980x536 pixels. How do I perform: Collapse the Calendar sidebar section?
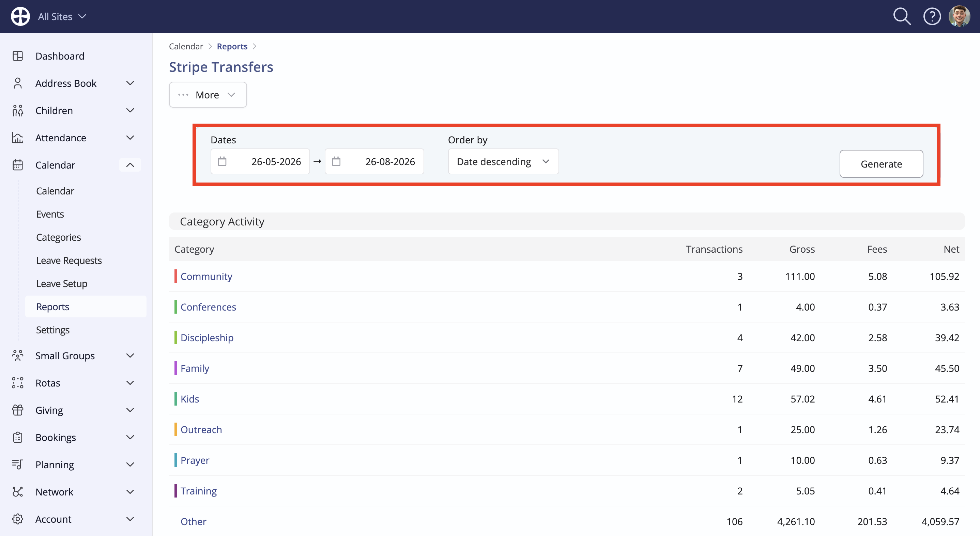(130, 164)
